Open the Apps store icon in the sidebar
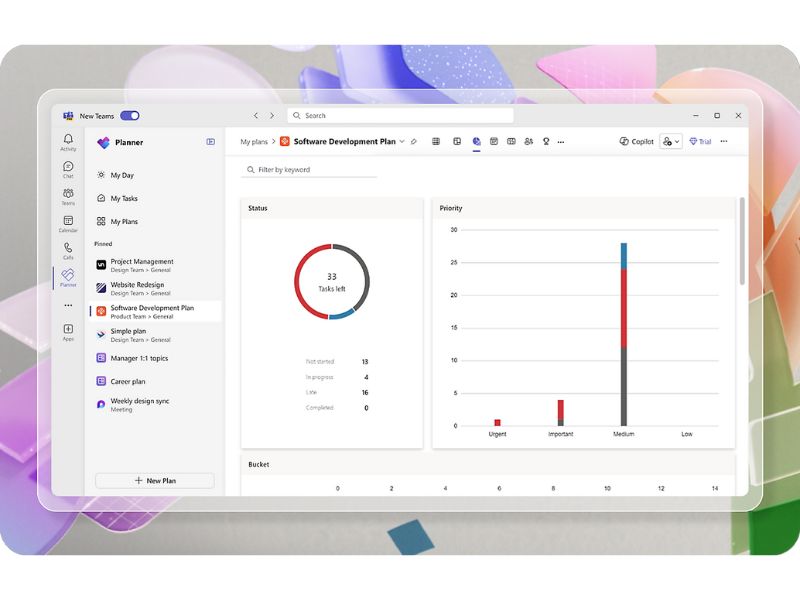 [x=68, y=332]
